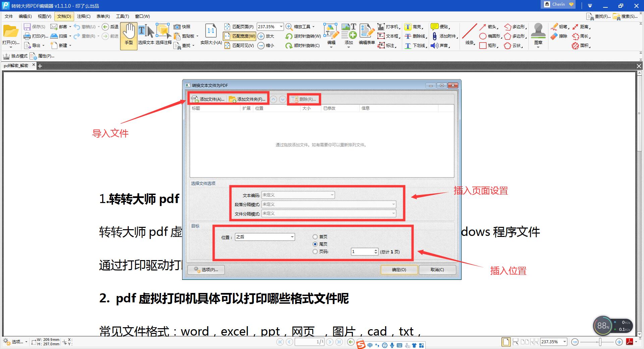The width and height of the screenshot is (644, 349).
Task: Select the 高亮 highlight tool
Action: pyautogui.click(x=414, y=27)
